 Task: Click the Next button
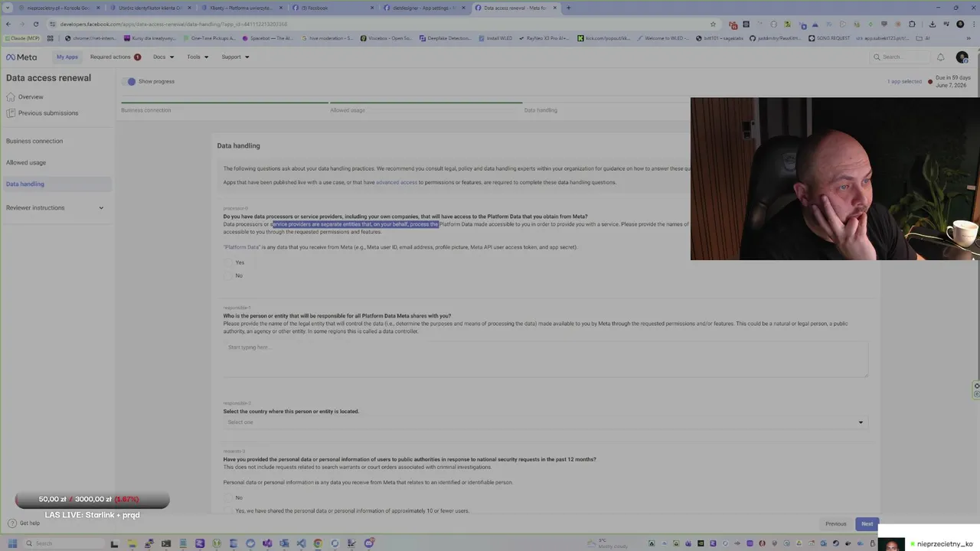867,524
